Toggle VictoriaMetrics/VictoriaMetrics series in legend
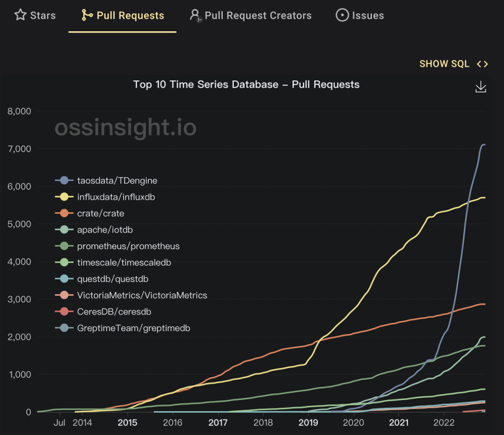504x435 pixels. tap(131, 295)
